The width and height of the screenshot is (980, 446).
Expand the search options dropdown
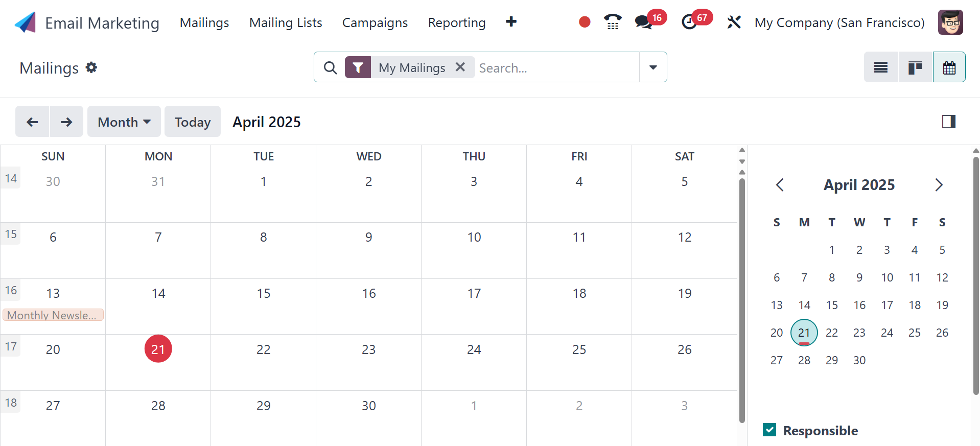tap(652, 67)
